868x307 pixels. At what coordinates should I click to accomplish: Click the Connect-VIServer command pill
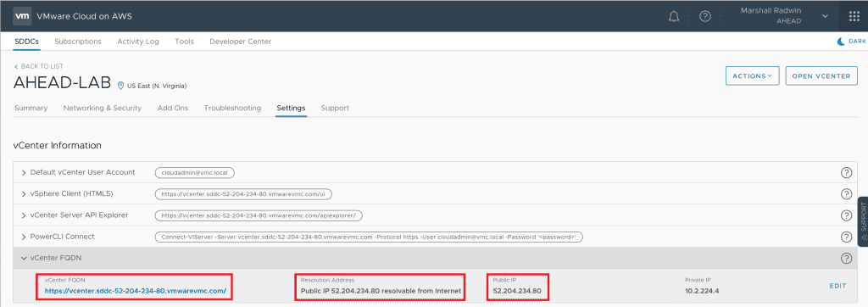(x=370, y=237)
